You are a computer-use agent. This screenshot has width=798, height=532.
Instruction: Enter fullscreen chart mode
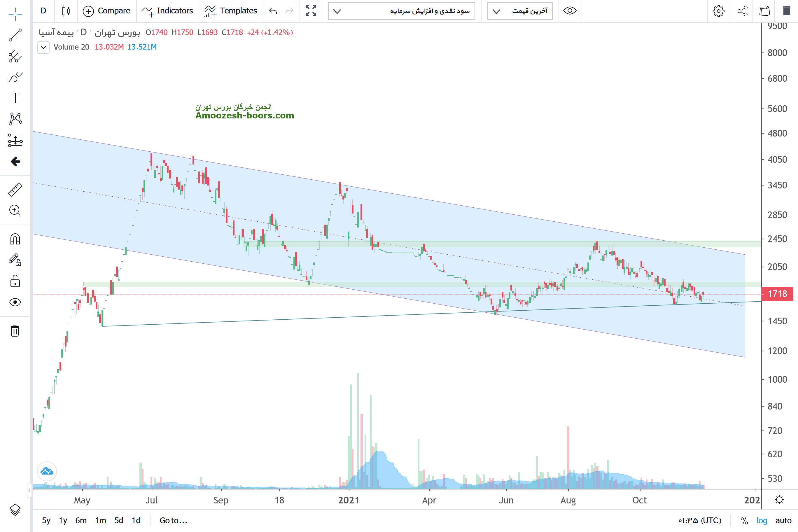click(310, 11)
